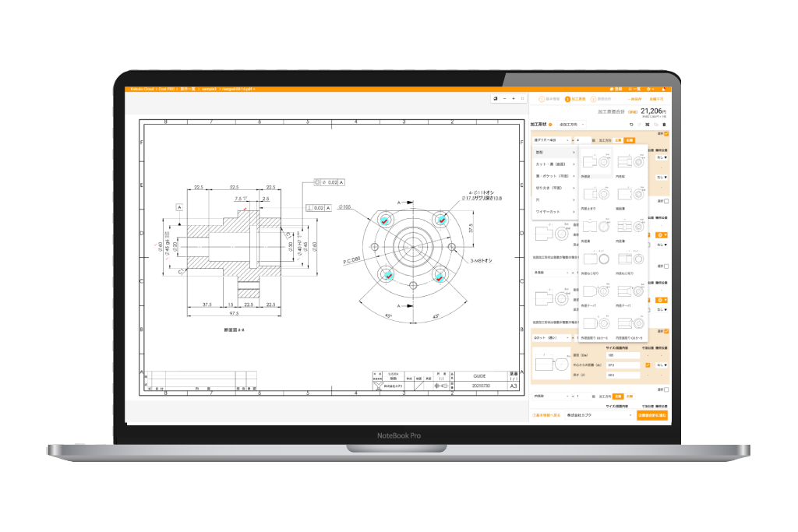
Task: Expand 溝・ポケット（平面） menu category
Action: coord(554,176)
